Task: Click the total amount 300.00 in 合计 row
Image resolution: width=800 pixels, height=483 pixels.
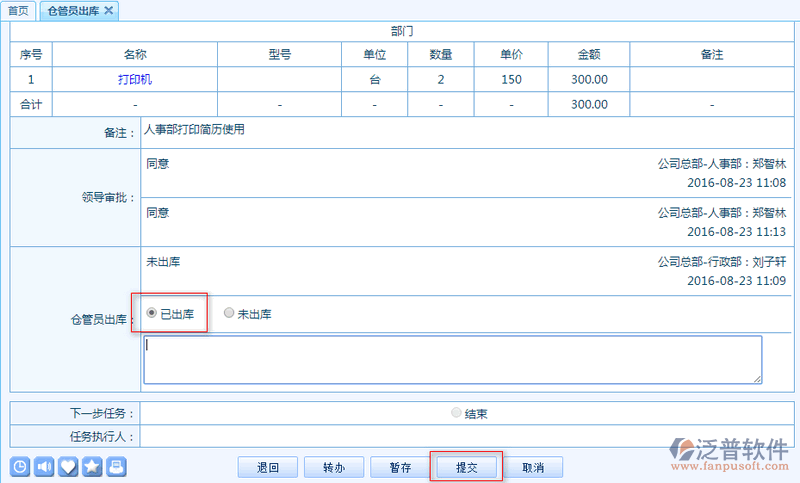Action: click(x=589, y=105)
